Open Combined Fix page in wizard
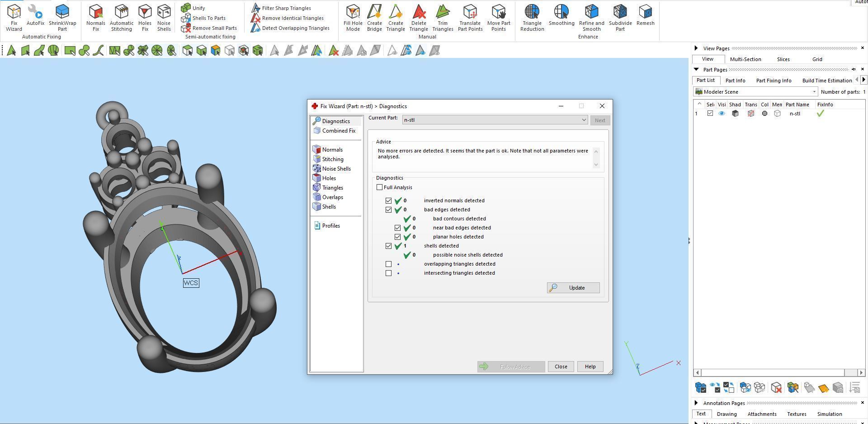This screenshot has height=424, width=868. (335, 131)
